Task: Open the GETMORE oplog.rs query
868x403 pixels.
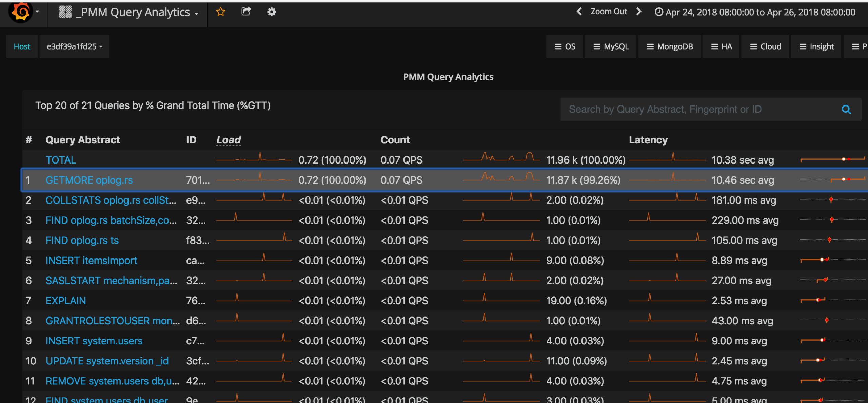Action: point(89,180)
